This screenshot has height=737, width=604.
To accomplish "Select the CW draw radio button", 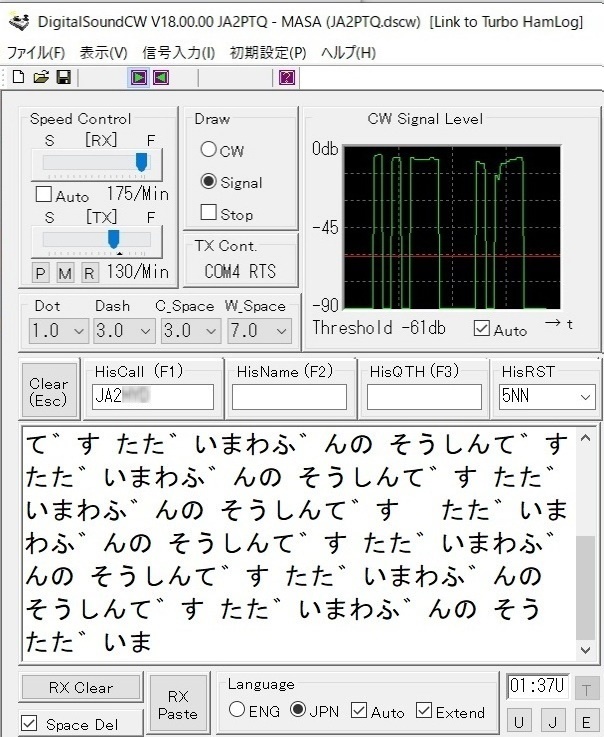I will click(x=208, y=149).
